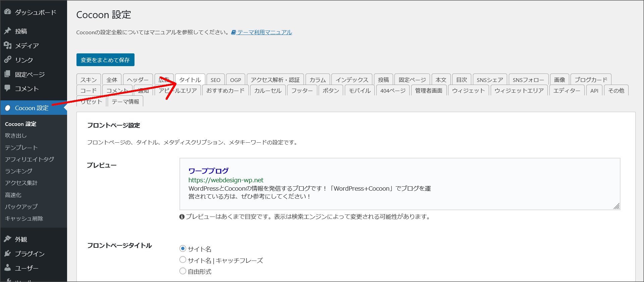The image size is (644, 282).
Task: Switch to the 管理者画面 tab
Action: pyautogui.click(x=429, y=90)
